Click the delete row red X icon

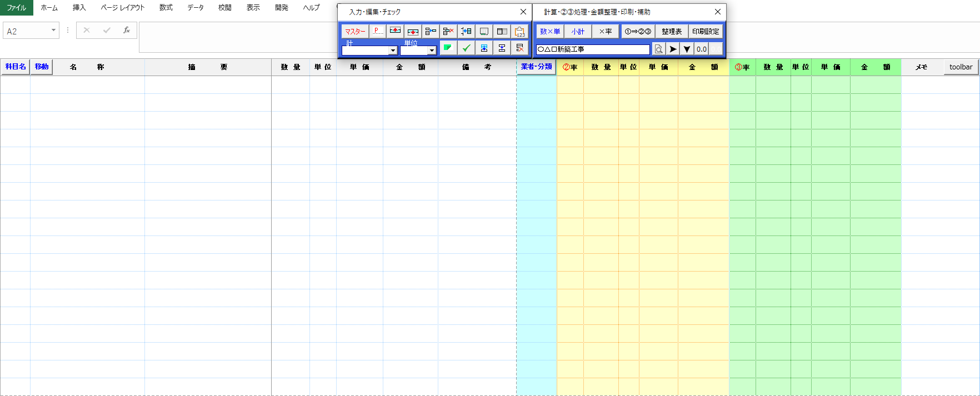(x=448, y=31)
